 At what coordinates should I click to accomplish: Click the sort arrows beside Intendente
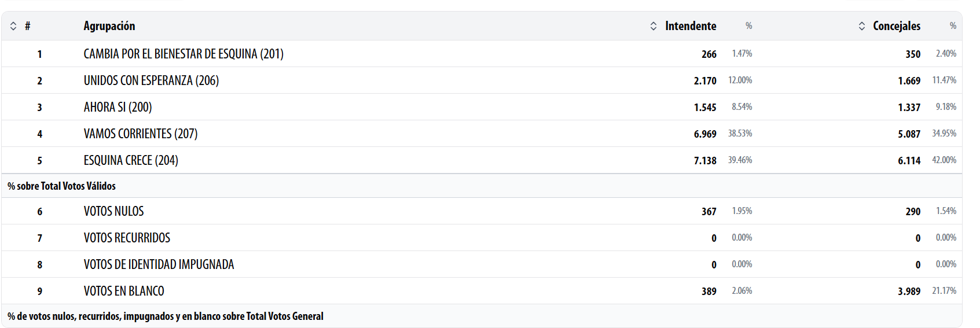tap(654, 26)
